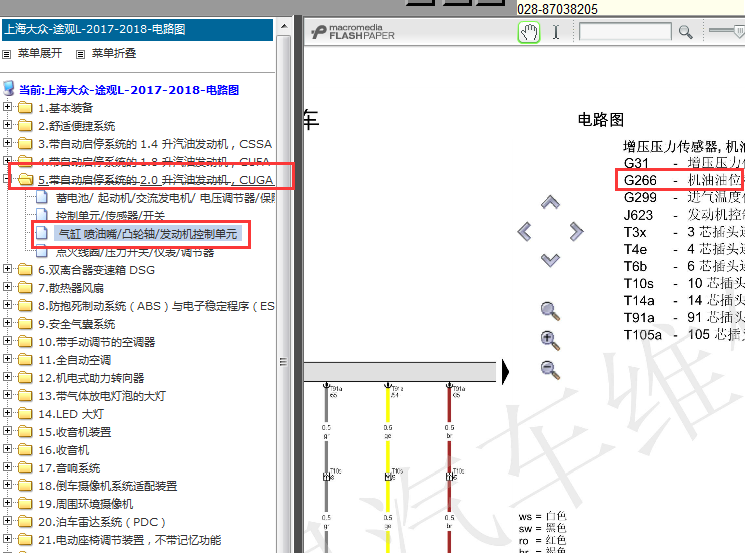Open 点火线圈/压力开关/仪表/调节器 document
Screen dimensions: 745x553
135,252
